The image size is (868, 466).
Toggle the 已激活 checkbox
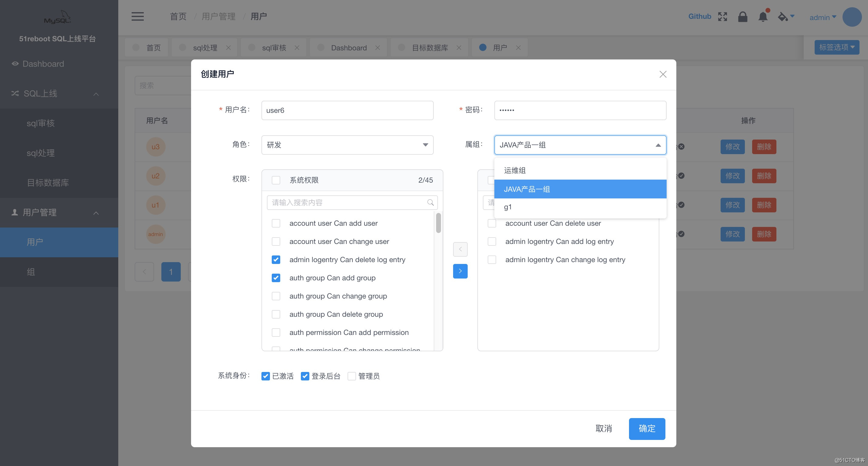265,376
